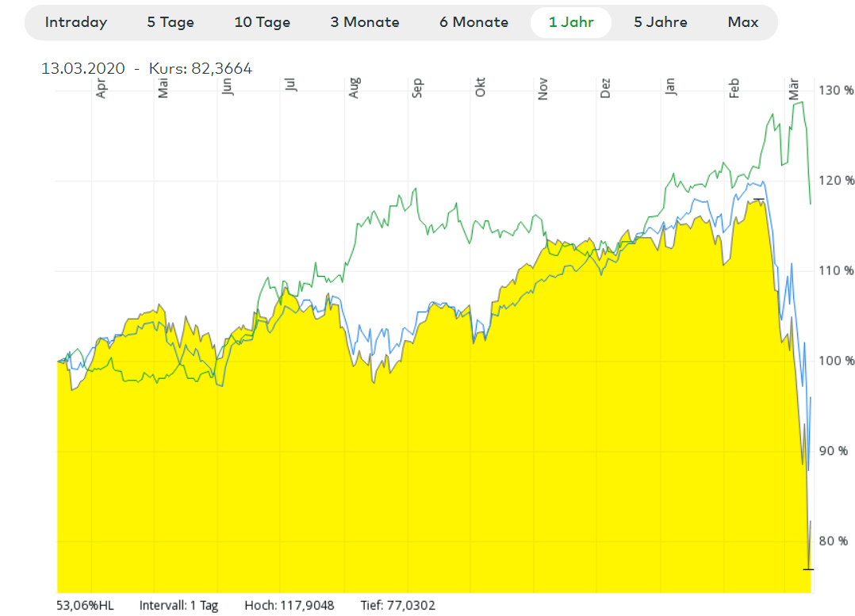Click the Aug month label on axis
Image resolution: width=855 pixels, height=616 pixels.
354,86
